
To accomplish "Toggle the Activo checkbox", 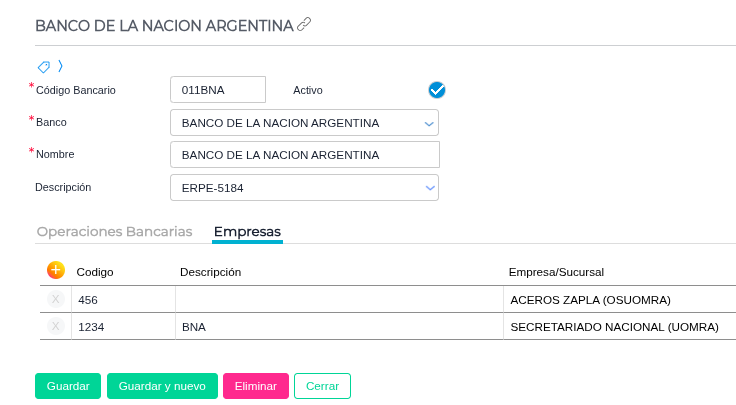I will 436,90.
